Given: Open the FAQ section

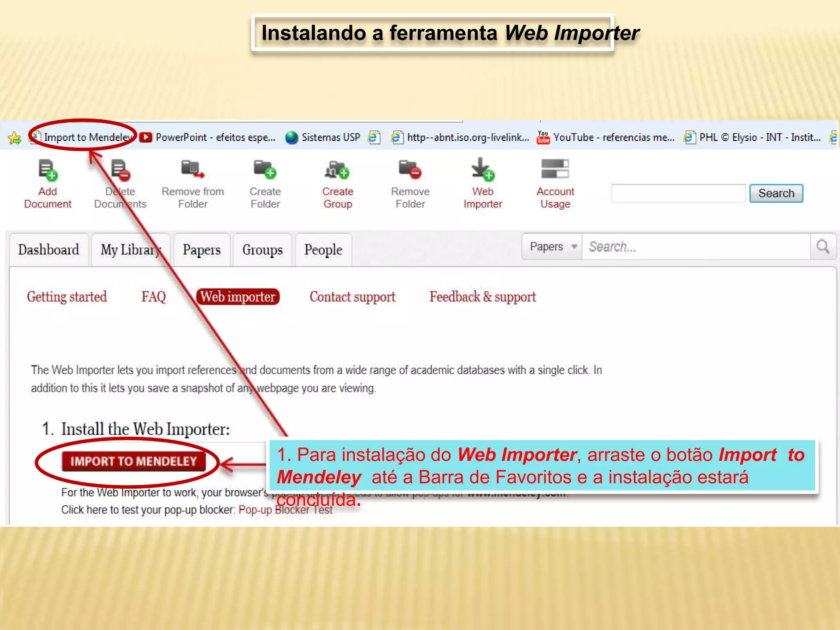Looking at the screenshot, I should point(154,297).
